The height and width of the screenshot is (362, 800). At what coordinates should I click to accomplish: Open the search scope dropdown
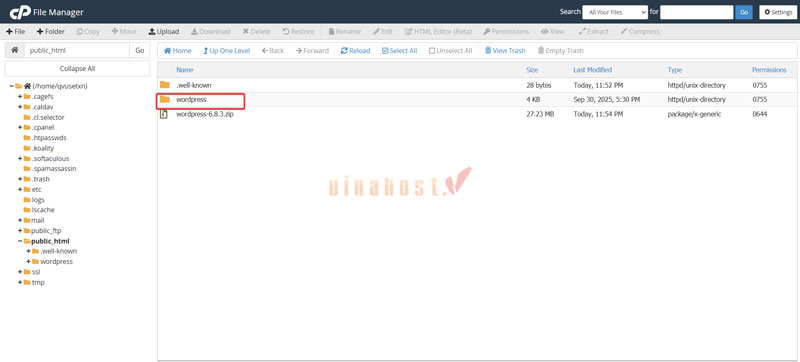(615, 12)
